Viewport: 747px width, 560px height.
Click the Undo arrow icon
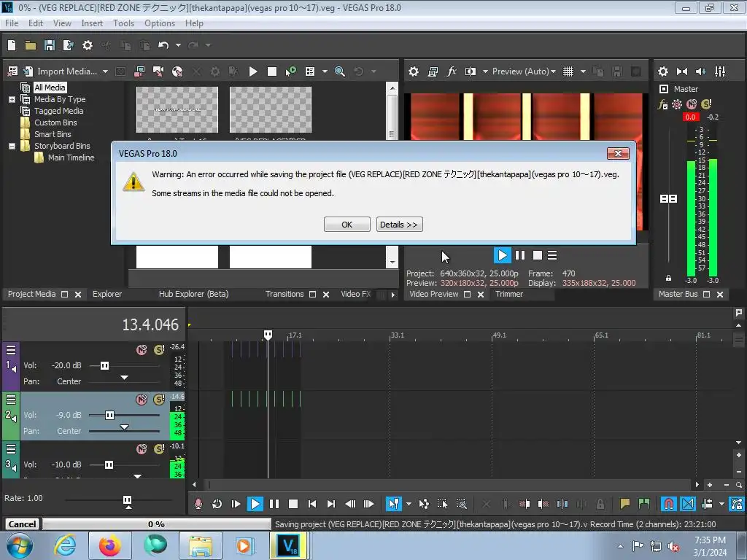[x=163, y=45]
